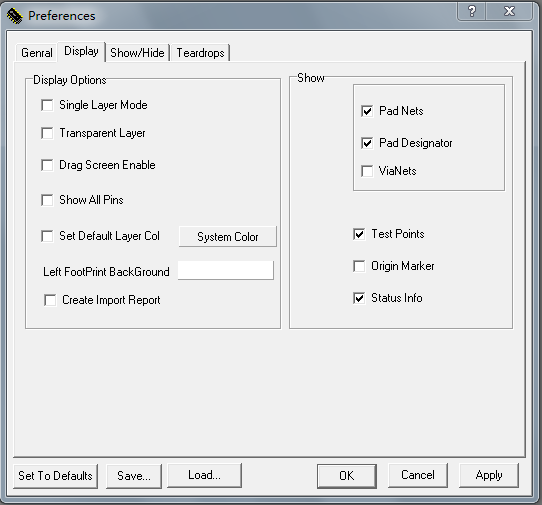Click the help question mark button
This screenshot has width=542, height=505.
point(472,12)
